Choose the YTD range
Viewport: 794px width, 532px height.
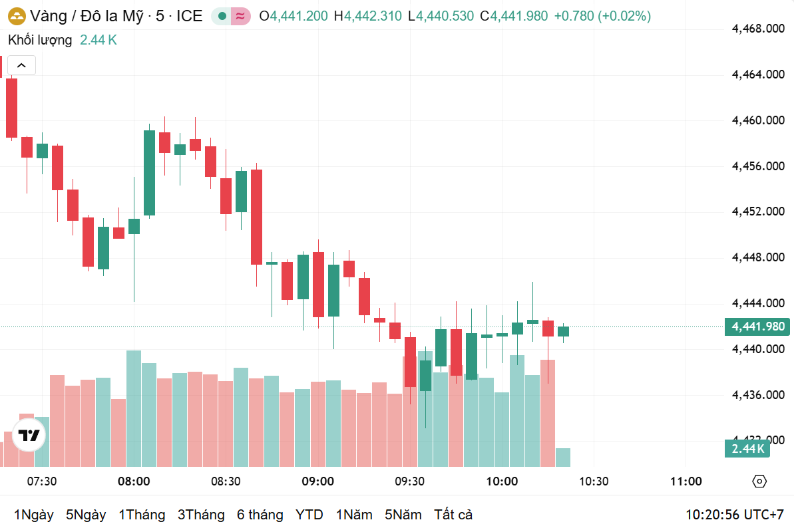(309, 515)
